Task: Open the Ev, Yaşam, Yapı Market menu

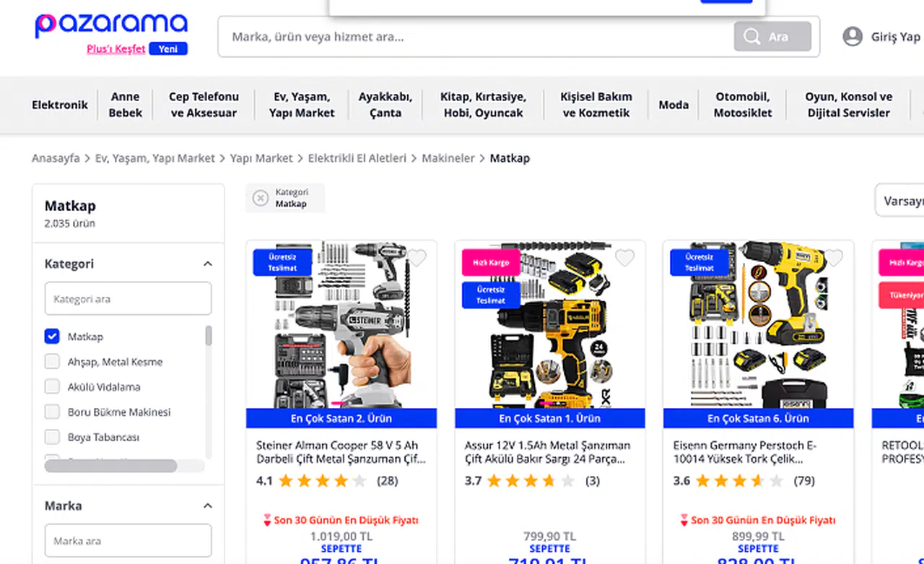Action: click(302, 105)
